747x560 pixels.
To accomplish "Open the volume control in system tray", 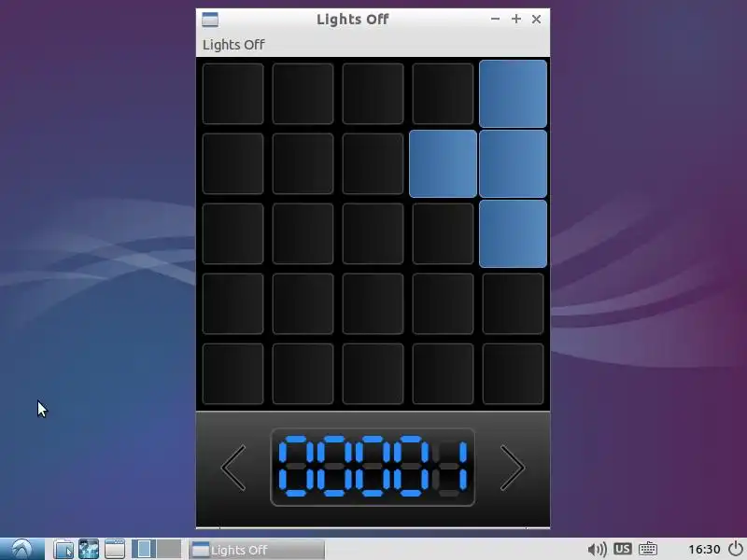I will [597, 550].
